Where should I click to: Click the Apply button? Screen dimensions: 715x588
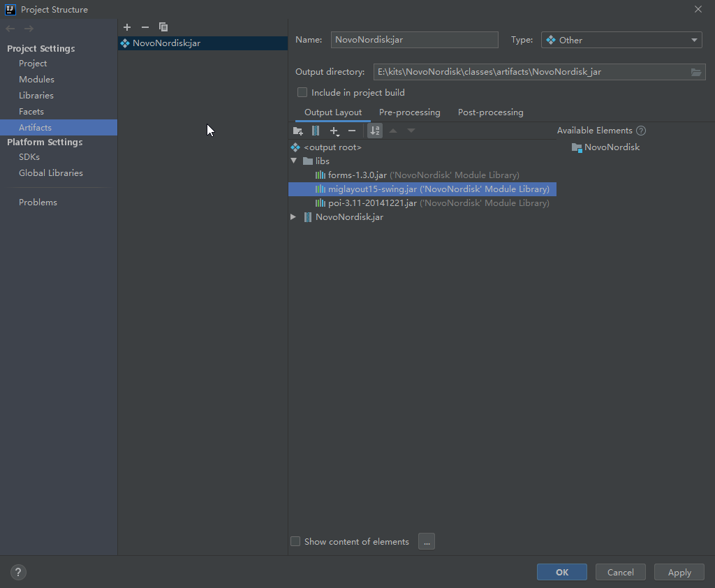(x=679, y=572)
